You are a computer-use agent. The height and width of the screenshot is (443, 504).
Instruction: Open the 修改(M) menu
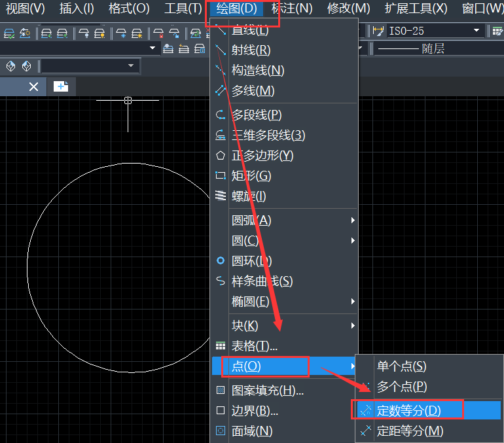coord(349,9)
